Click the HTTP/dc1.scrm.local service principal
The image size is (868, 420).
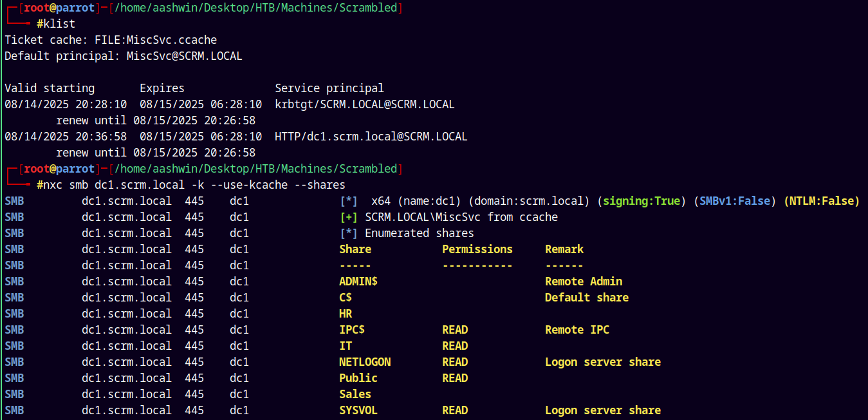pos(371,137)
